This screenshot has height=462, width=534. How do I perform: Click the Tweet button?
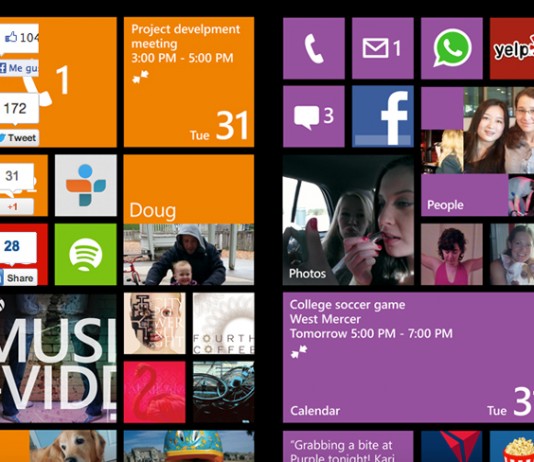pos(19,138)
